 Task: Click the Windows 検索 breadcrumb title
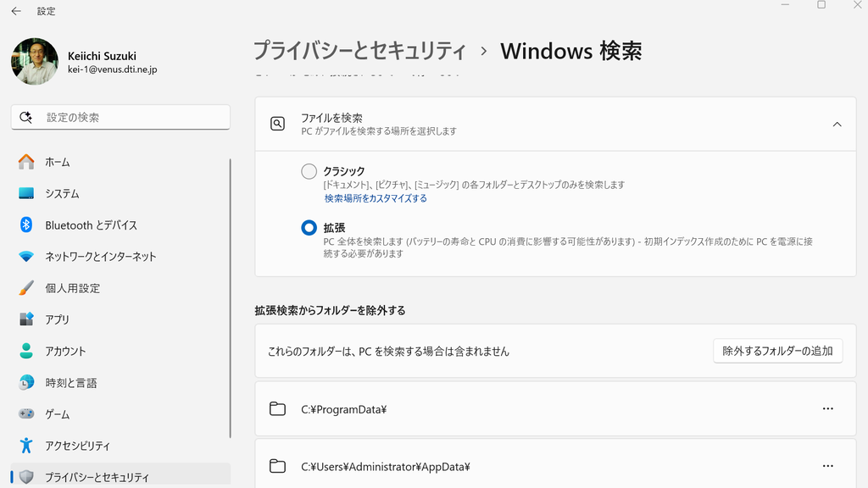(x=570, y=51)
